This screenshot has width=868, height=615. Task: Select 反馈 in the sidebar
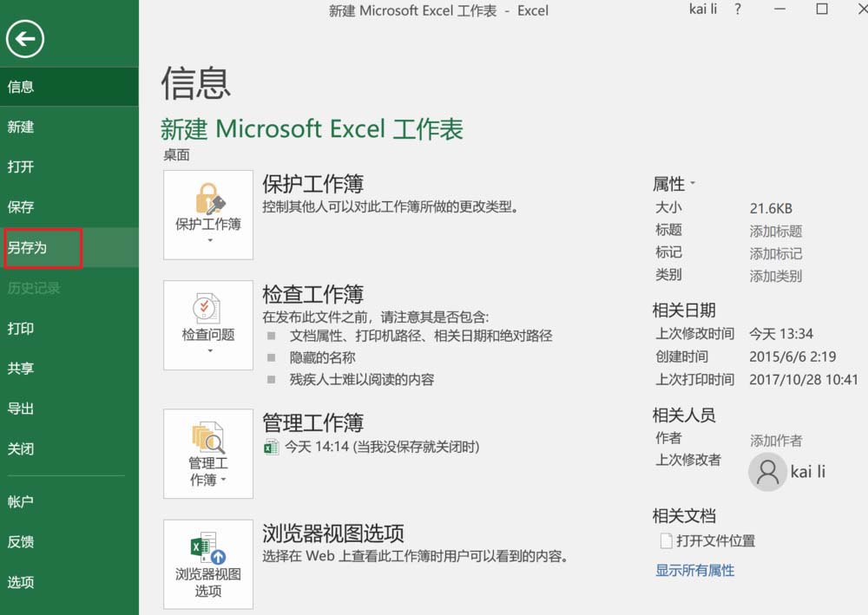69,542
